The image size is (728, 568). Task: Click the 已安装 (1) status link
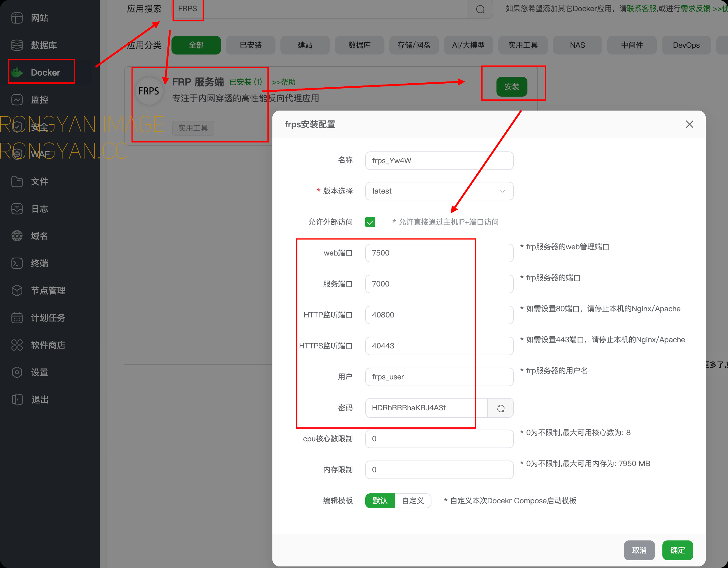246,82
